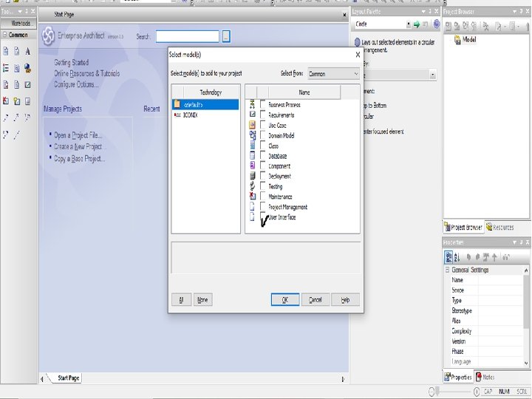The width and height of the screenshot is (532, 399).
Task: Click the Properties panel vertical scrollbar
Action: click(x=526, y=316)
